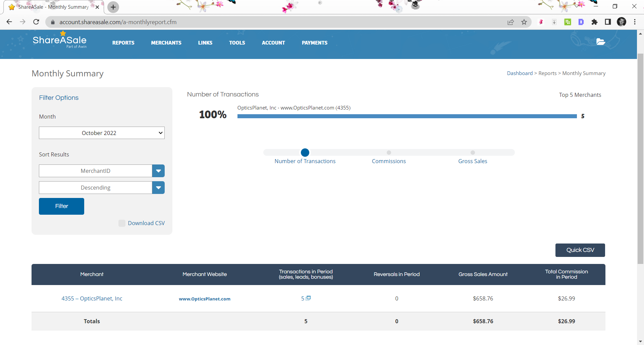Click the Merchant Website header

click(x=205, y=274)
